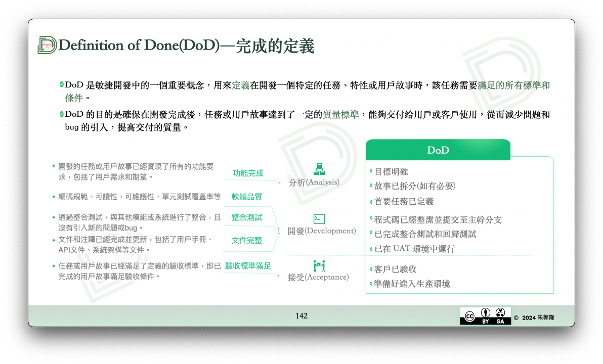Screen dimensions: 603x364
Task: Click the '功能完成' label
Action: click(x=248, y=173)
